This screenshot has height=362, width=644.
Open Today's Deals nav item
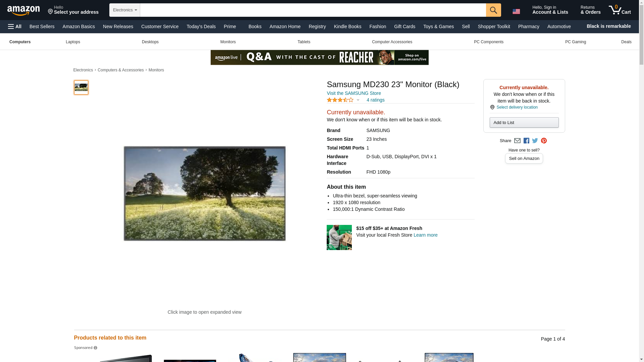click(x=201, y=26)
